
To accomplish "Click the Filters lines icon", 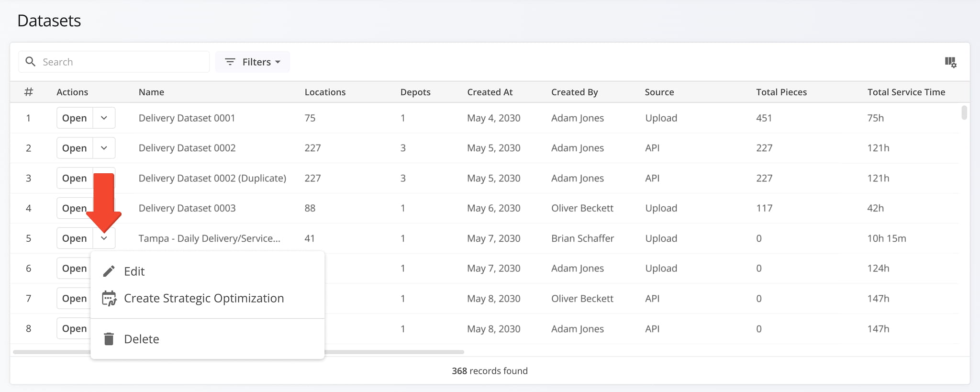I will pos(230,62).
